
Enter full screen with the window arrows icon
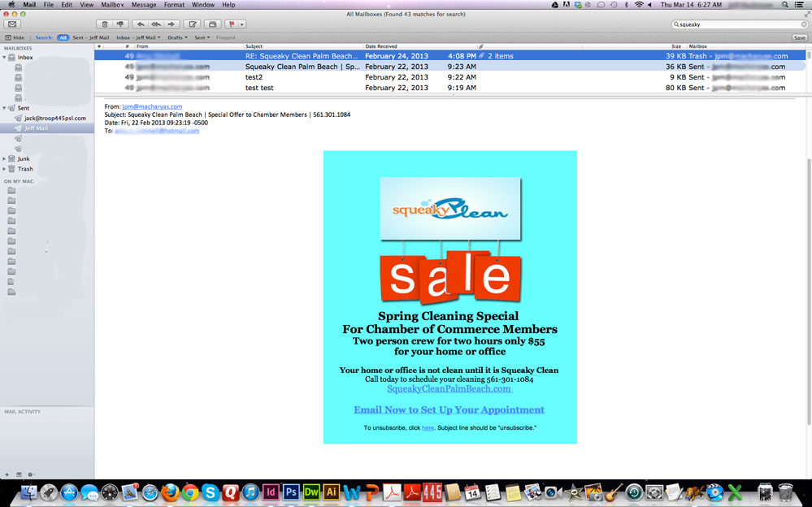[x=806, y=14]
